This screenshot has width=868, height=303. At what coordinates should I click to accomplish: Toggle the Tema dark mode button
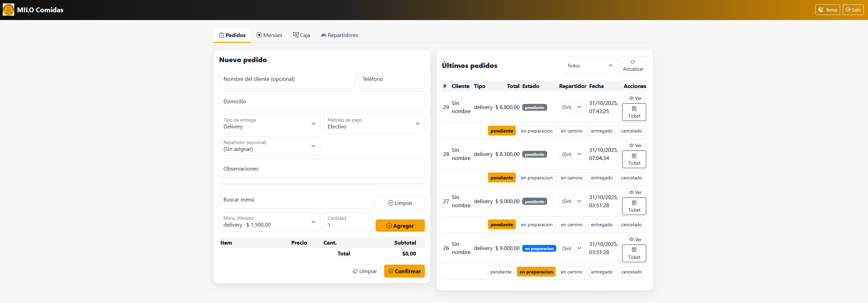pos(827,10)
